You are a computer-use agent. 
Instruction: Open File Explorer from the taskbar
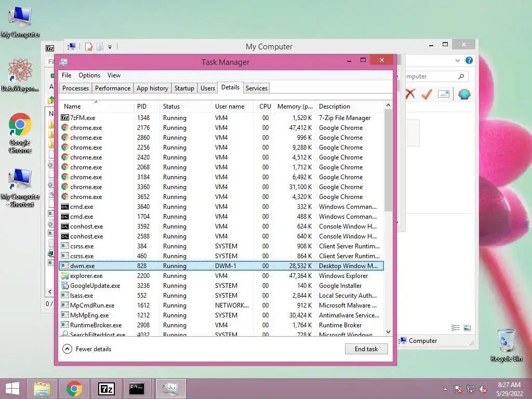point(42,389)
